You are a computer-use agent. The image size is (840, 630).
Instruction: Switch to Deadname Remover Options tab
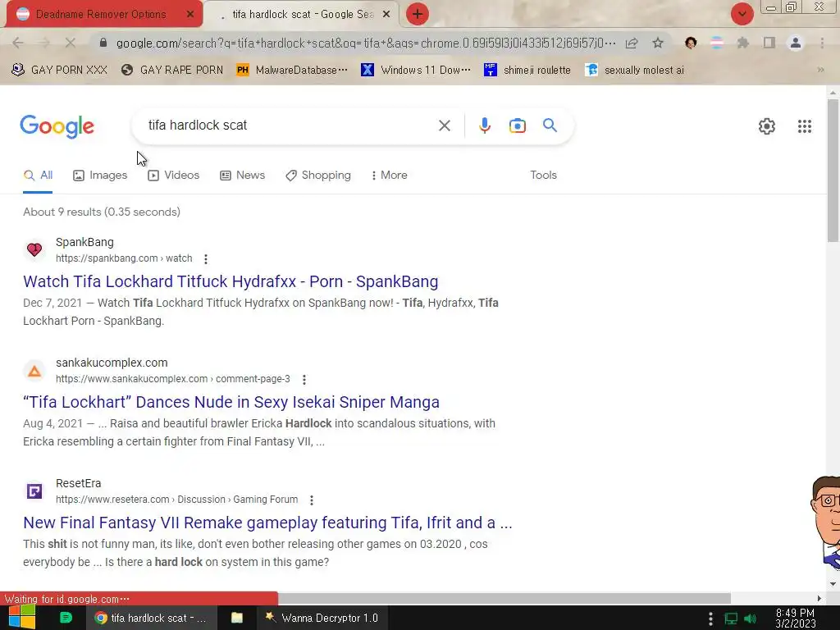coord(101,15)
